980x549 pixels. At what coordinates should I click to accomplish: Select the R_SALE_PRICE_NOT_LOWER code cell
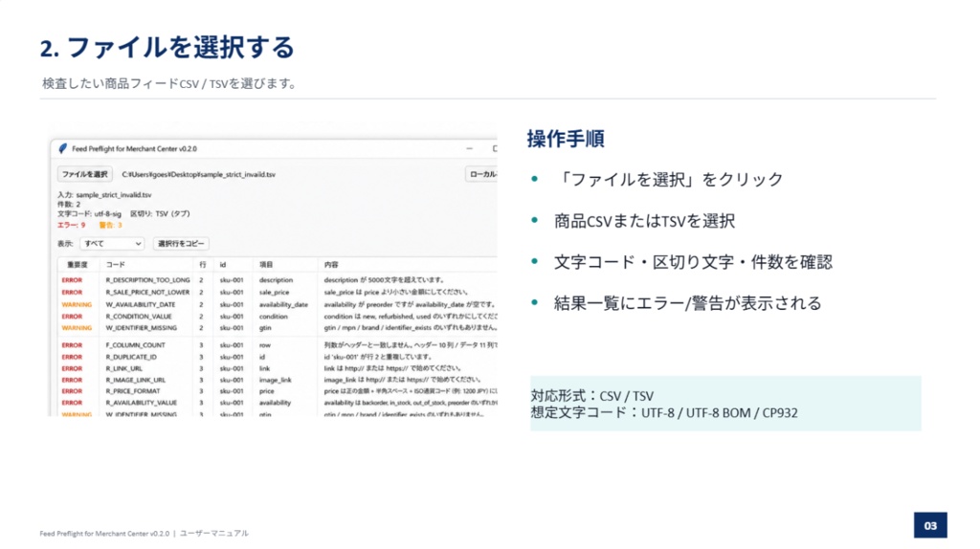[x=147, y=293]
